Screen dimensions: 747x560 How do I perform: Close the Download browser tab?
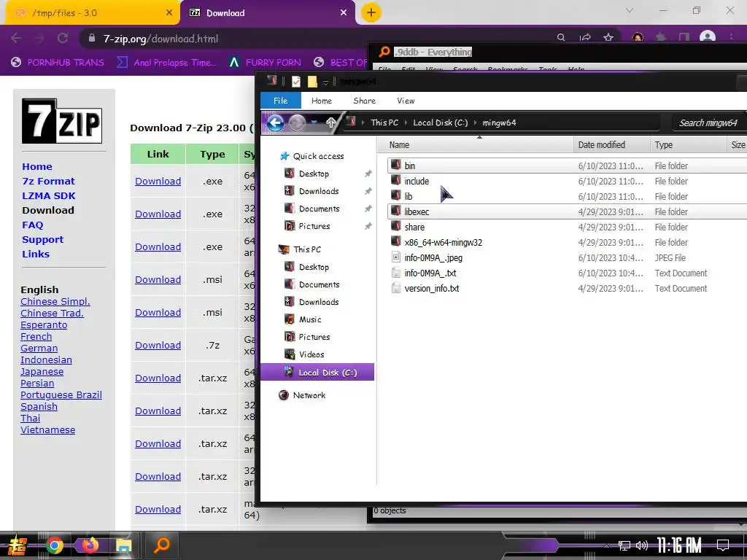[344, 13]
